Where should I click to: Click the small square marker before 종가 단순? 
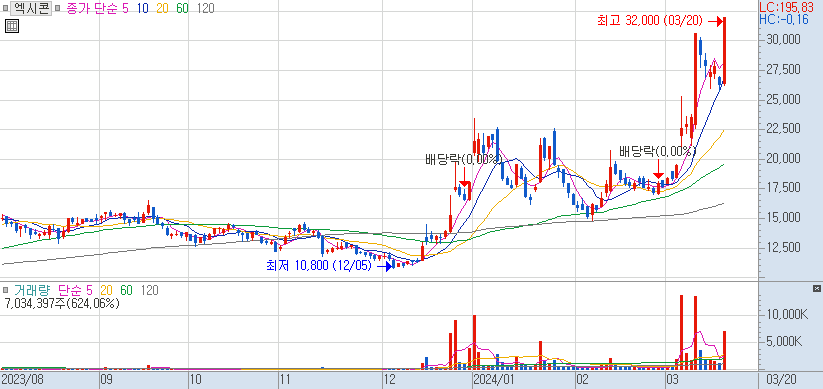[x=58, y=8]
